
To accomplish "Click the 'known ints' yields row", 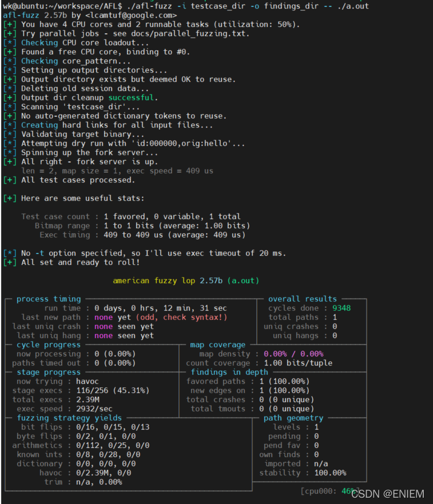I will [x=78, y=454].
